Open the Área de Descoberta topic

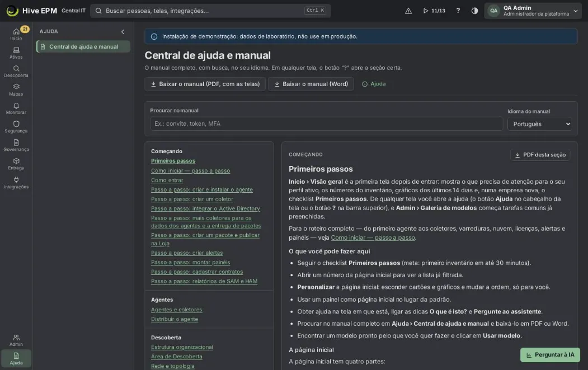[177, 357]
